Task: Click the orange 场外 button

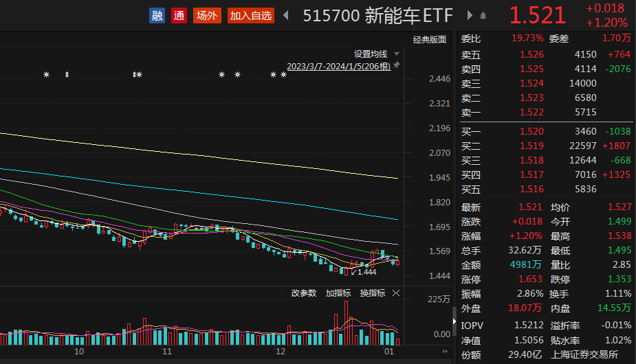Action: [207, 15]
